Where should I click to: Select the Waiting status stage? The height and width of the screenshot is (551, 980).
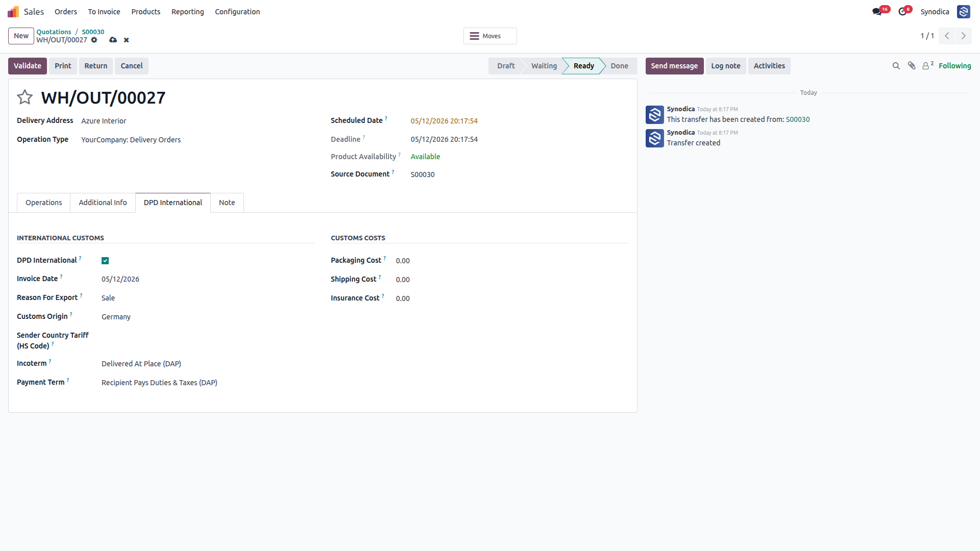click(544, 66)
